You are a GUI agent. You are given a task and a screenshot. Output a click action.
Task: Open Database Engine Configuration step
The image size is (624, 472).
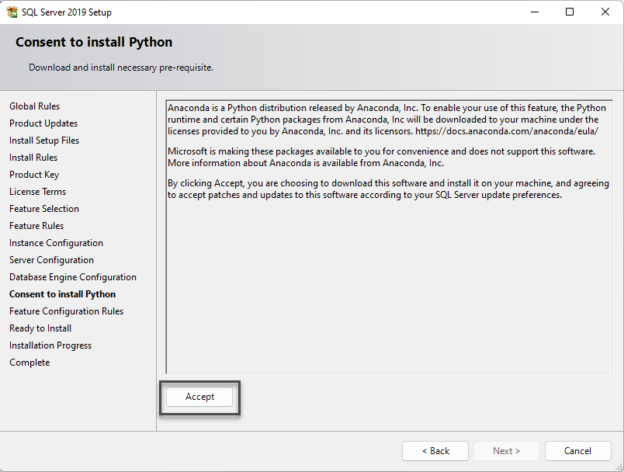click(73, 277)
